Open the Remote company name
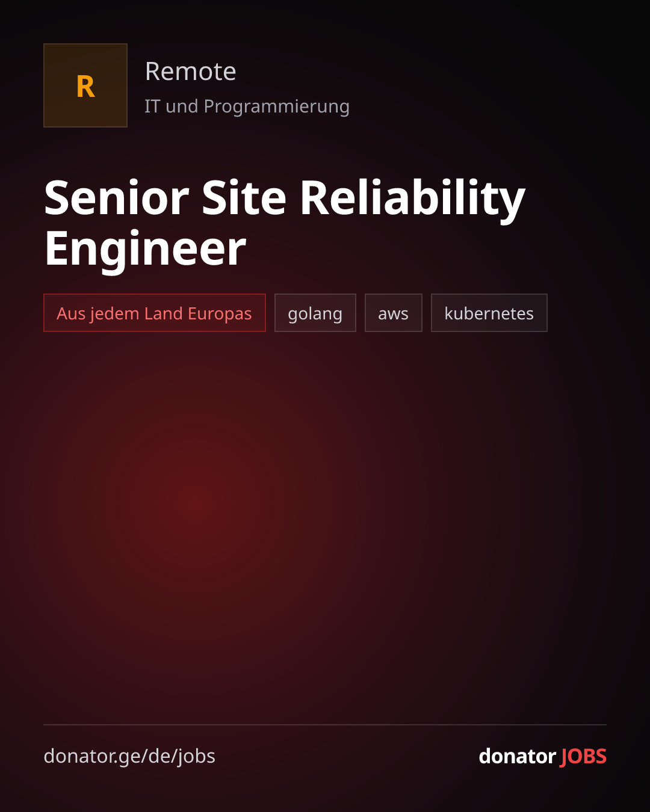The image size is (650, 812). 191,72
